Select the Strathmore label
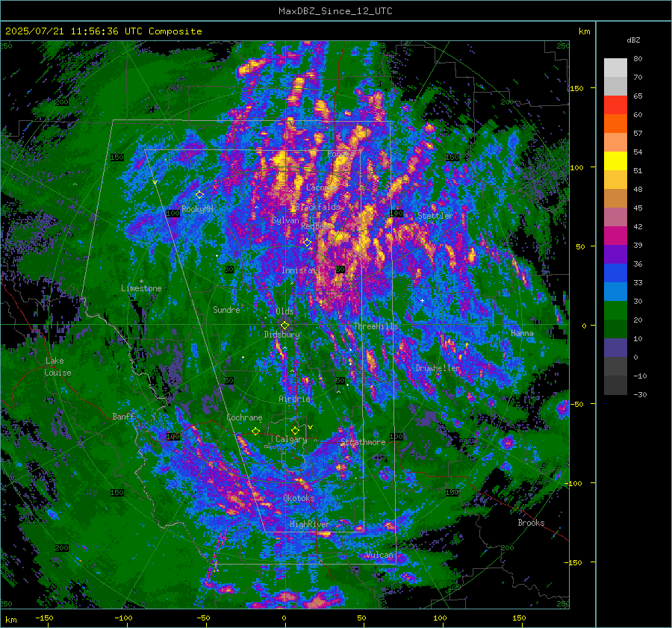Viewport: 672px width, 628px height. tap(363, 442)
